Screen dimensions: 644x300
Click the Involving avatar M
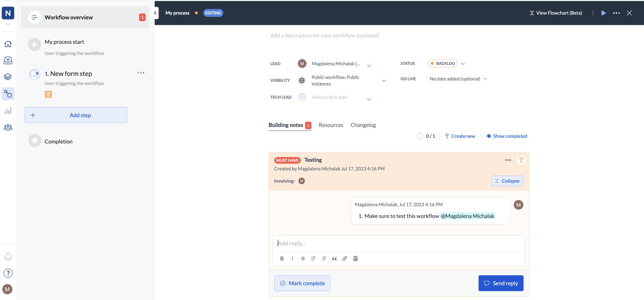[x=302, y=181]
